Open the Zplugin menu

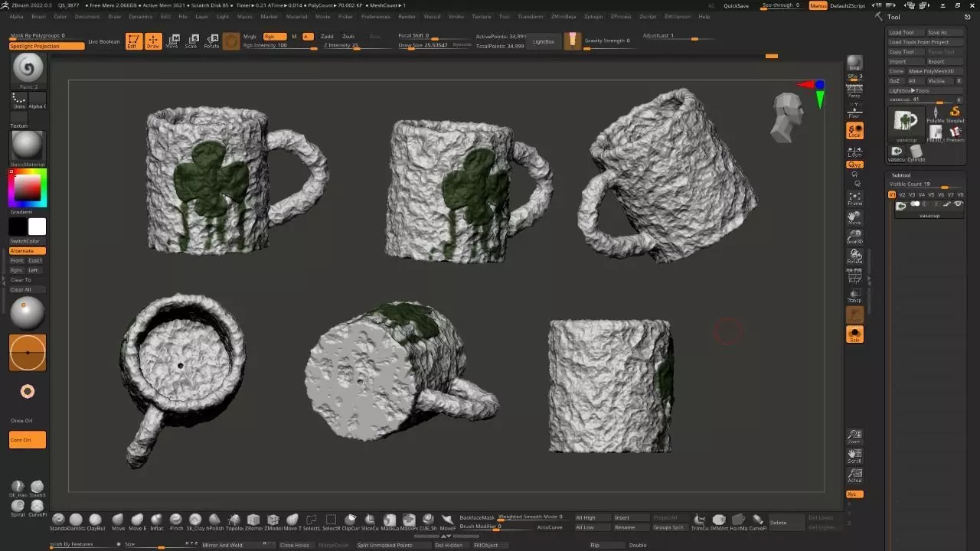pyautogui.click(x=593, y=16)
